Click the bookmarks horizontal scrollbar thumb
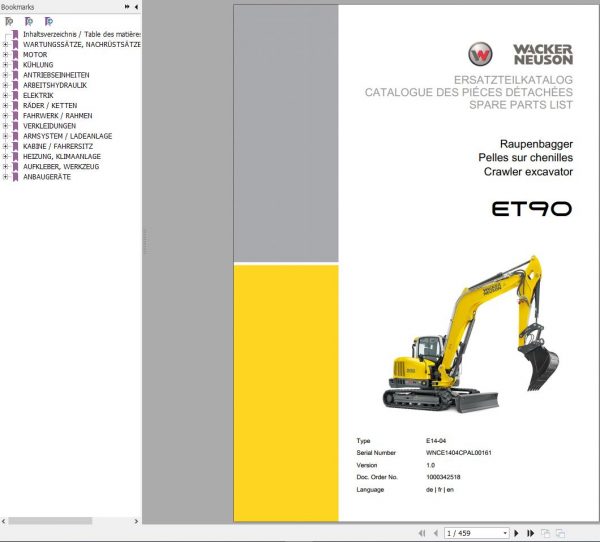This screenshot has height=542, width=600. pyautogui.click(x=50, y=521)
